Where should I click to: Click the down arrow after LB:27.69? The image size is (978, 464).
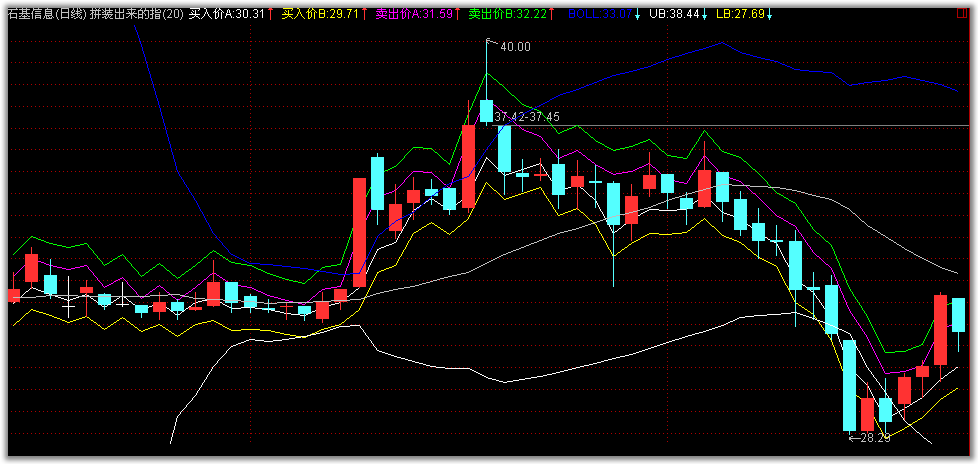(x=769, y=15)
